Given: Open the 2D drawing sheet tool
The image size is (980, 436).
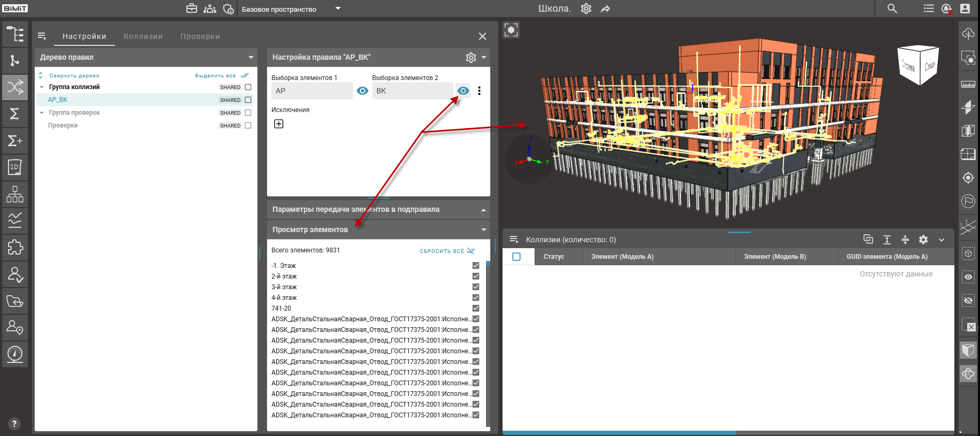Looking at the screenshot, I should [x=15, y=167].
